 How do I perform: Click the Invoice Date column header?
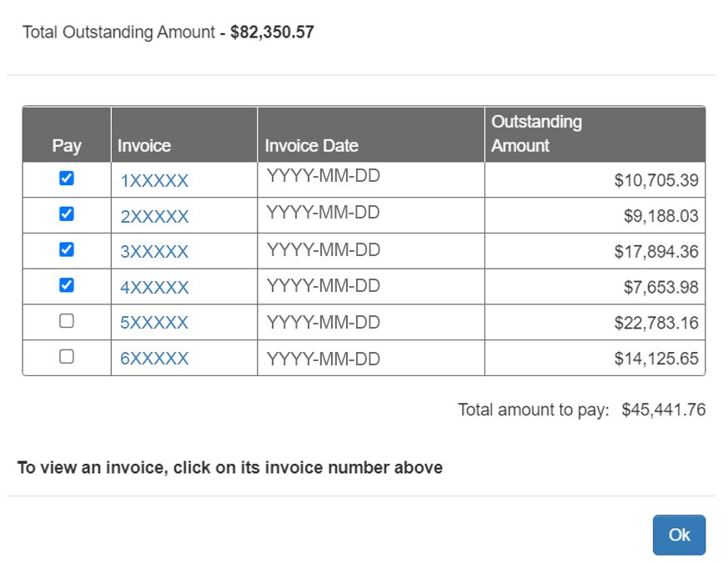(x=311, y=144)
